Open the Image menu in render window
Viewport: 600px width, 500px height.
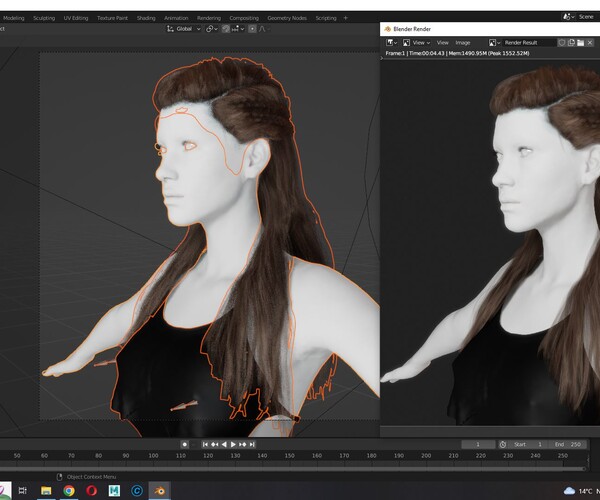[463, 42]
